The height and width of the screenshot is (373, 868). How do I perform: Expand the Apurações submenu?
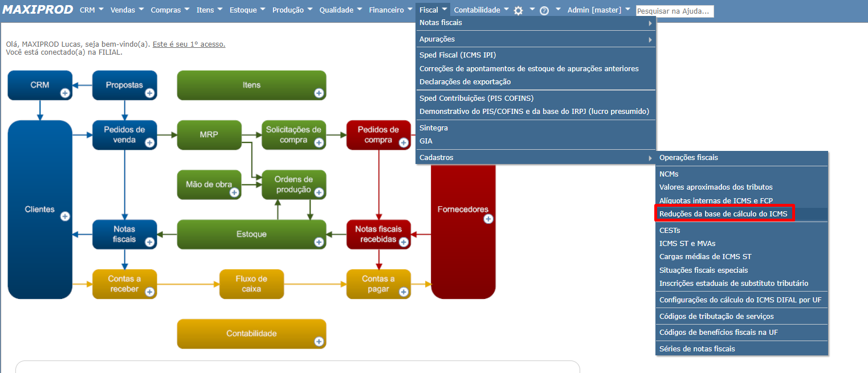click(536, 39)
